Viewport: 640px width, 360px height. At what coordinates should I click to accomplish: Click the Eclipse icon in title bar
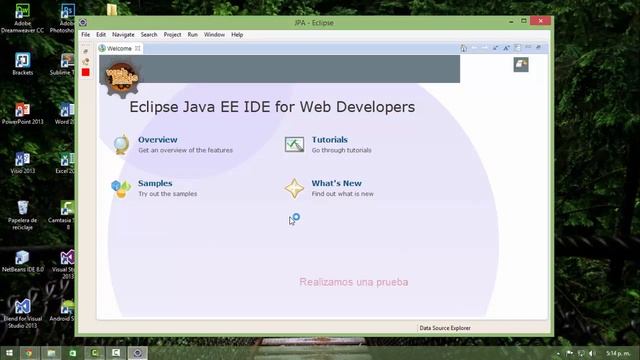pyautogui.click(x=83, y=22)
